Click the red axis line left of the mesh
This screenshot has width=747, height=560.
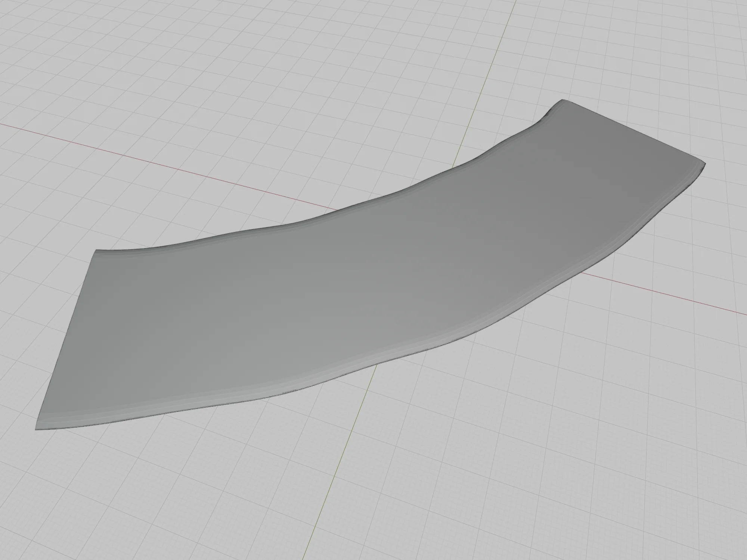pyautogui.click(x=149, y=161)
